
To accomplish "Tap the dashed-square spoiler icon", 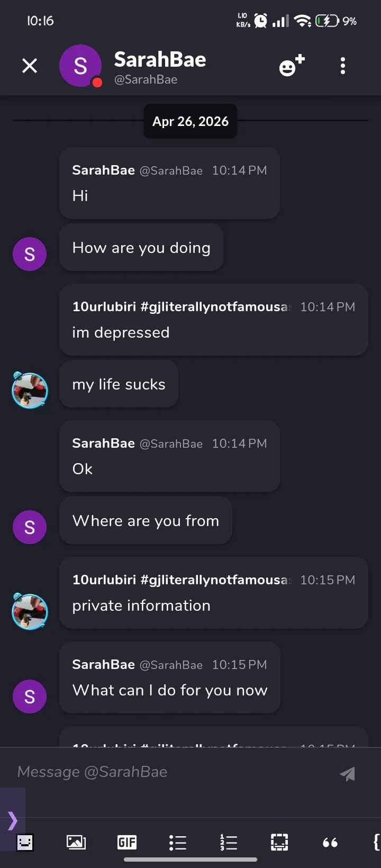I will 279,842.
